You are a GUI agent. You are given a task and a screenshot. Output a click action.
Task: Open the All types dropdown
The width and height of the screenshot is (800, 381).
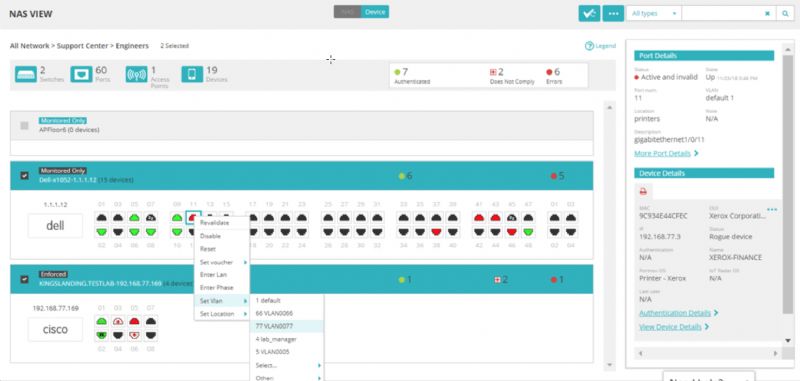(x=654, y=13)
